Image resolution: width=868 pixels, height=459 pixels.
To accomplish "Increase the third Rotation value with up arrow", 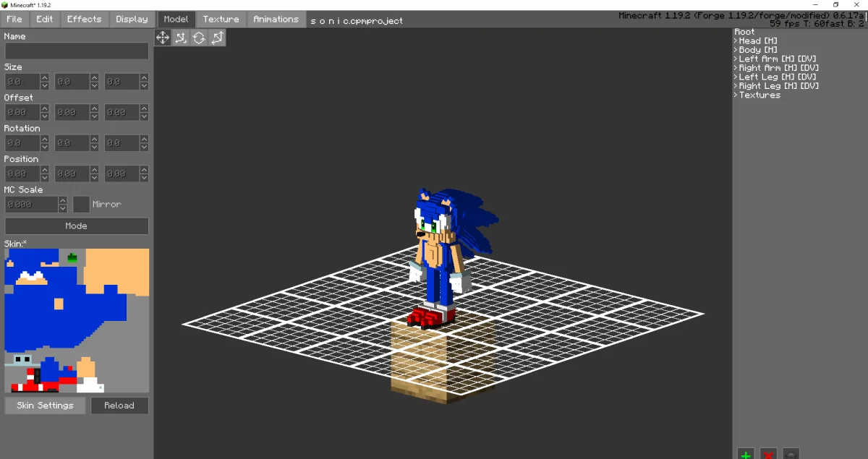I will pyautogui.click(x=144, y=140).
